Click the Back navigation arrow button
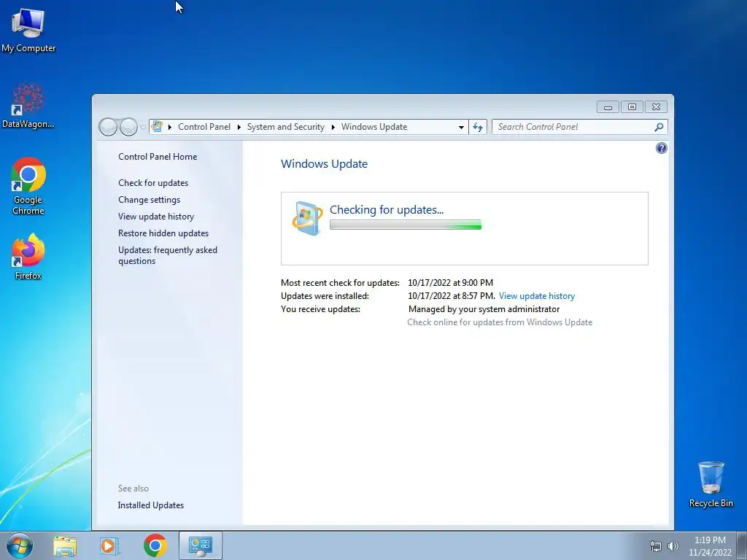Image resolution: width=747 pixels, height=560 pixels. 108,127
